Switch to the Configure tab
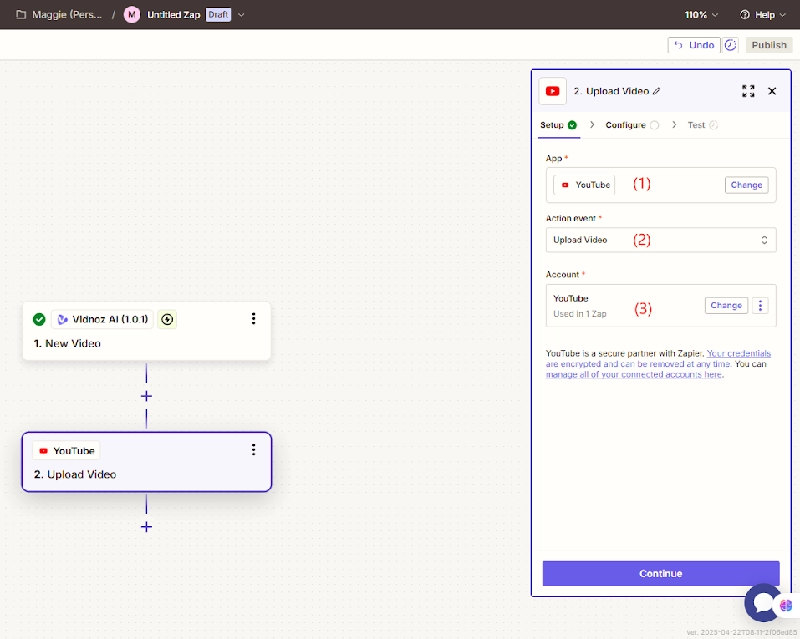This screenshot has height=639, width=800. [x=626, y=125]
